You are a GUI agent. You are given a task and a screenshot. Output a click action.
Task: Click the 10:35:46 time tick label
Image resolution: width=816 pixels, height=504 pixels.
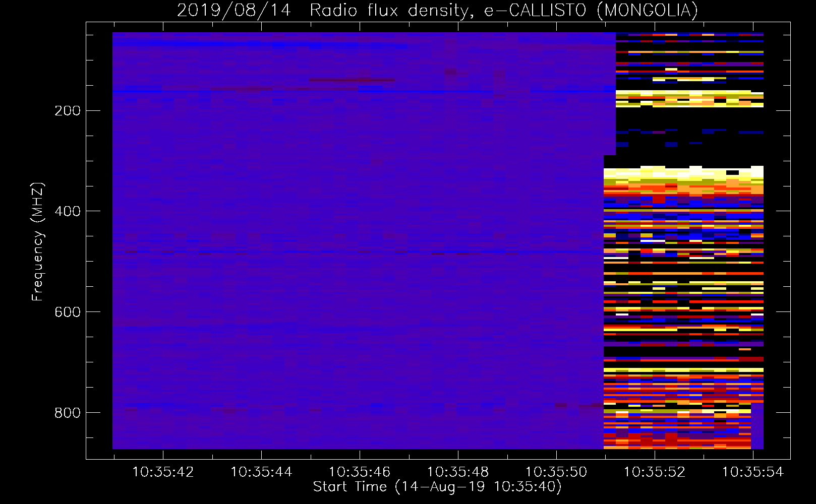point(360,472)
